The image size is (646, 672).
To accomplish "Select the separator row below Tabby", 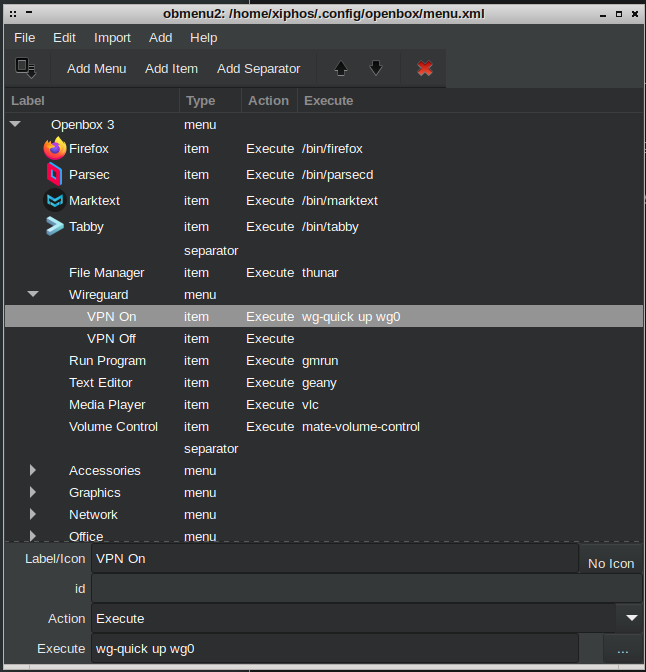I will pos(324,250).
